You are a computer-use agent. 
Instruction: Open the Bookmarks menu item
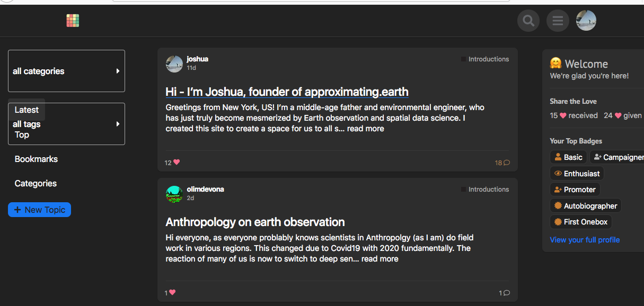point(36,159)
